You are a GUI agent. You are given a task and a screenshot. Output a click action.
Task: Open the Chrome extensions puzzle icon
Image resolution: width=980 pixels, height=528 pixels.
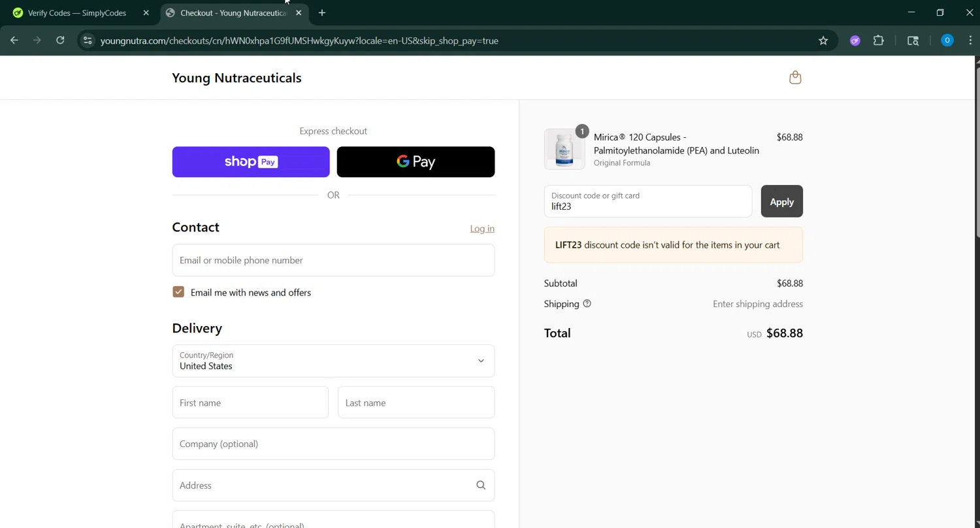(x=879, y=41)
